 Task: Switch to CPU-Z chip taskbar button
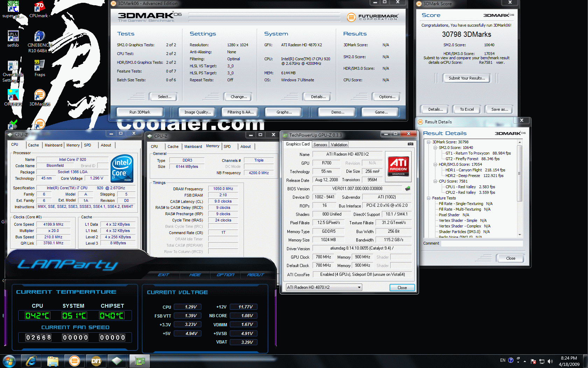118,361
